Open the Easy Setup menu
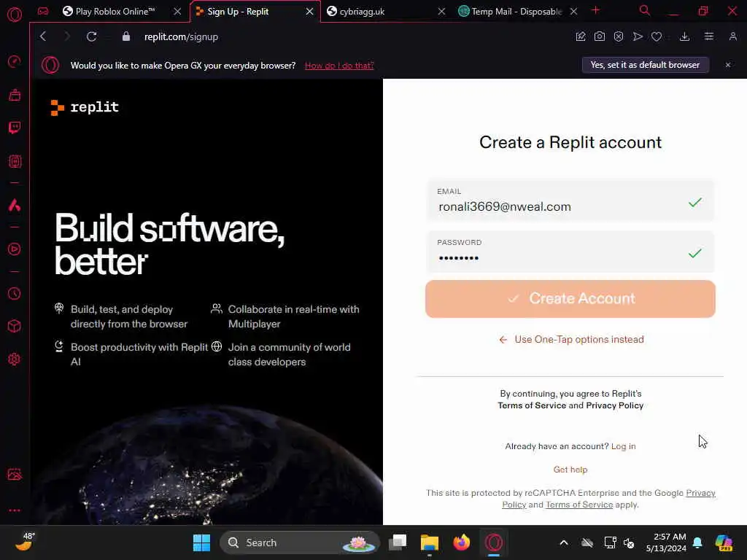 (x=709, y=36)
